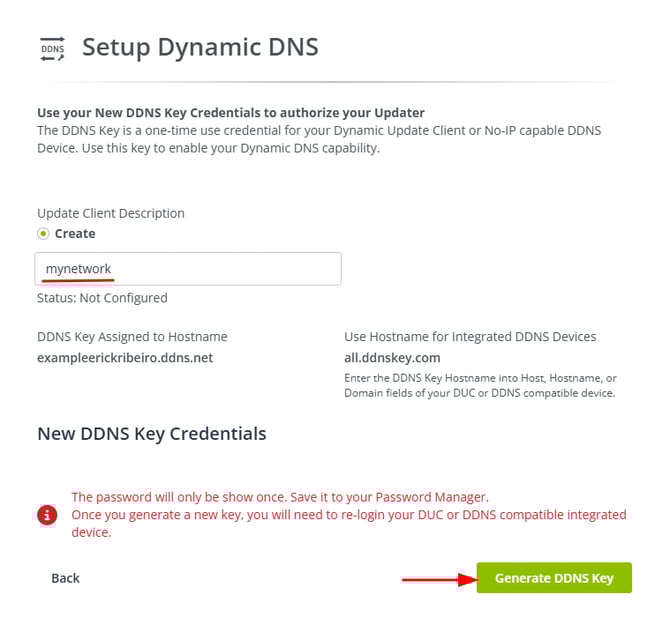Click the red exclamation warning icon

point(47,515)
